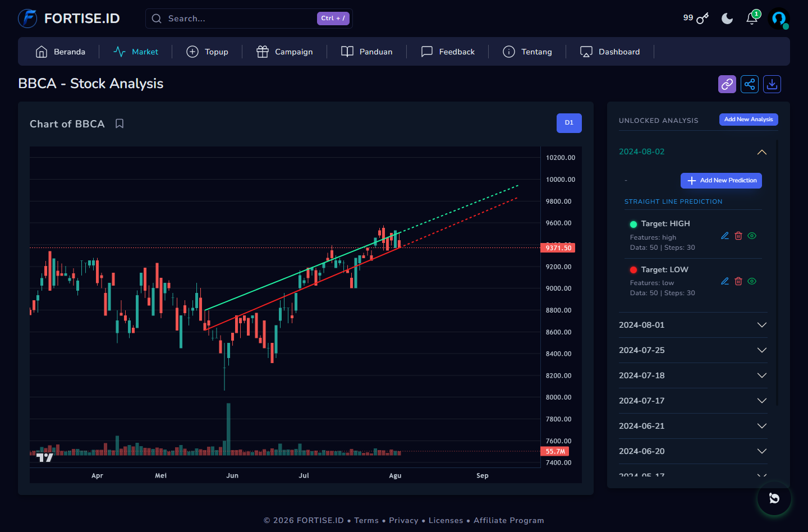
Task: Expand the 2024-07-18 analysis
Action: click(x=692, y=375)
